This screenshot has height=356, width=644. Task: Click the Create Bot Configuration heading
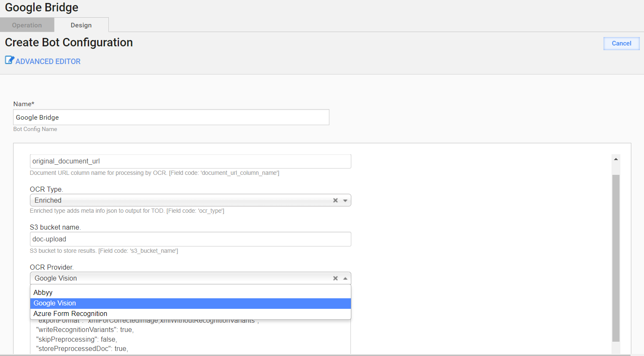[x=69, y=43]
